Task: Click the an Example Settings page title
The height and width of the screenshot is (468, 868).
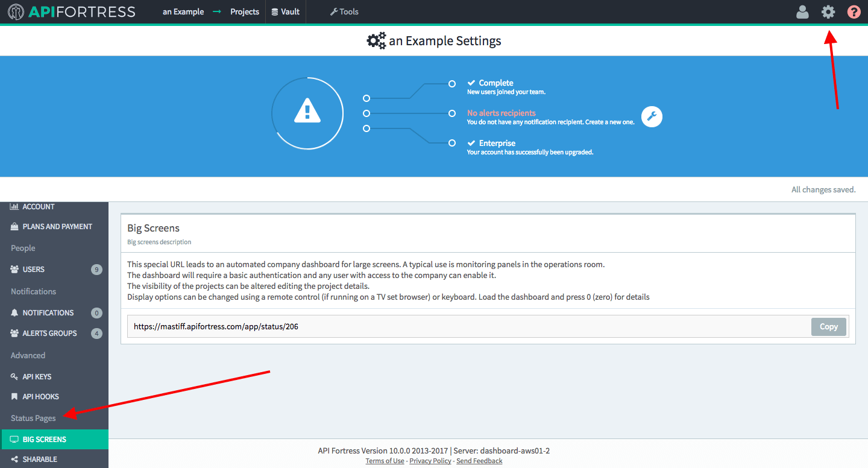Action: (x=445, y=41)
